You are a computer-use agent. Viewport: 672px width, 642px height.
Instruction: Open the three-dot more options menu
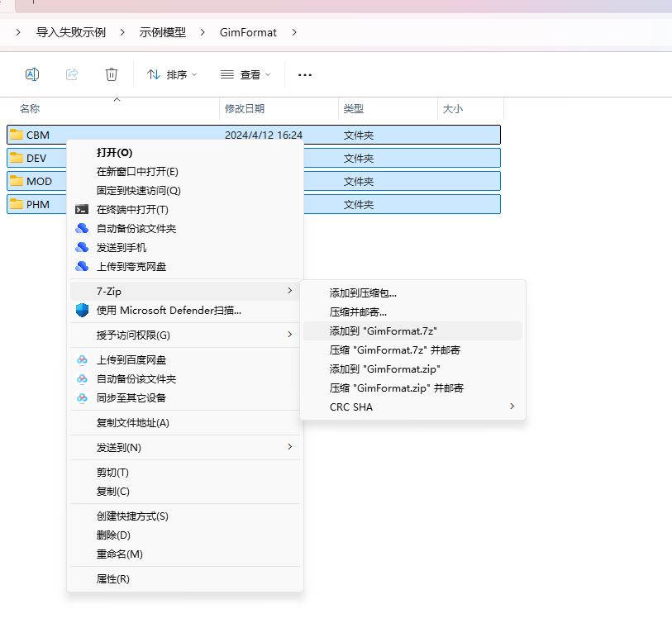305,74
